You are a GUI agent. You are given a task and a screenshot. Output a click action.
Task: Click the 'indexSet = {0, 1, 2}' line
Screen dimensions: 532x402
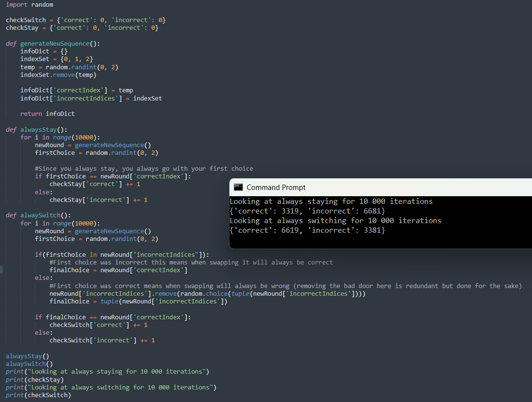click(x=57, y=59)
